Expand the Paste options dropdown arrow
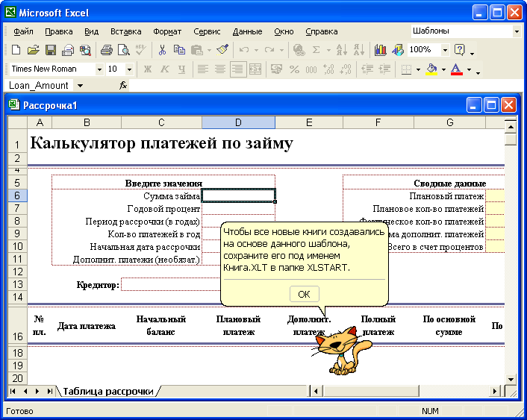This screenshot has width=527, height=420. (209, 51)
